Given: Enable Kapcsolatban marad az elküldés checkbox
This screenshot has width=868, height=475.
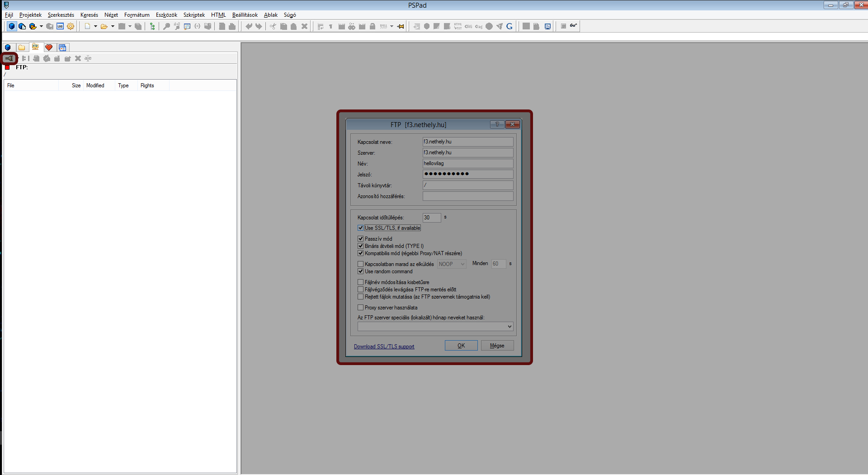Looking at the screenshot, I should [361, 264].
